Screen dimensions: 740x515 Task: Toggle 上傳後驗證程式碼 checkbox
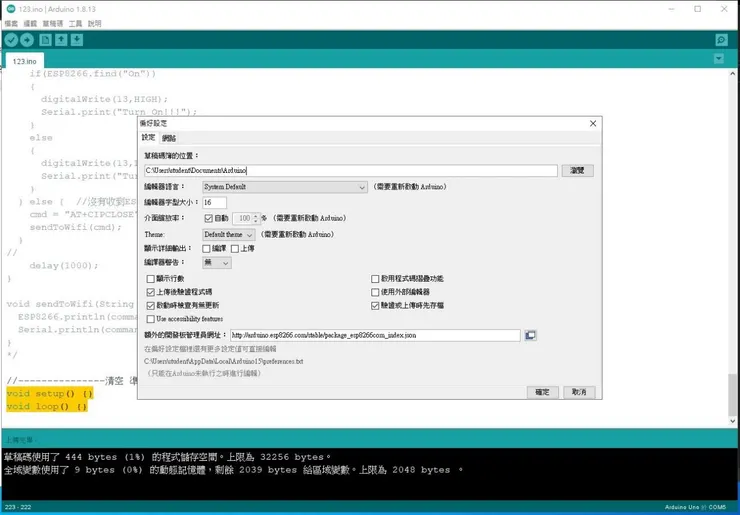click(151, 292)
